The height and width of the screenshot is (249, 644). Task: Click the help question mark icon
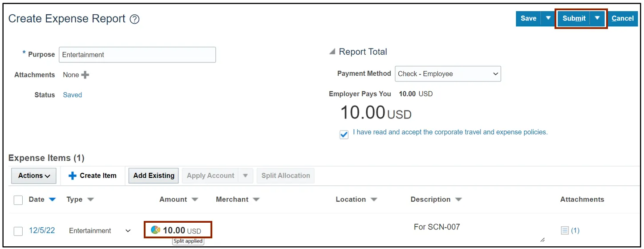point(134,19)
